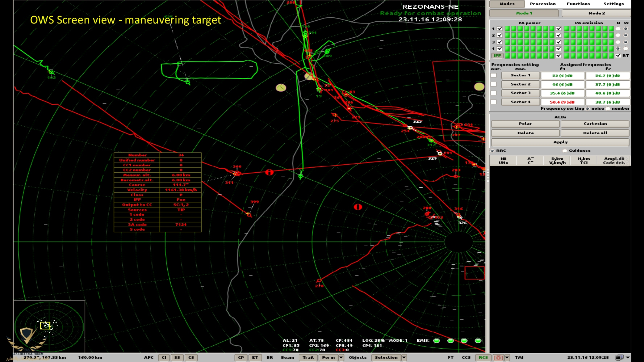This screenshot has width=644, height=362.
Task: Sort frequencies by number
Action: (x=608, y=109)
